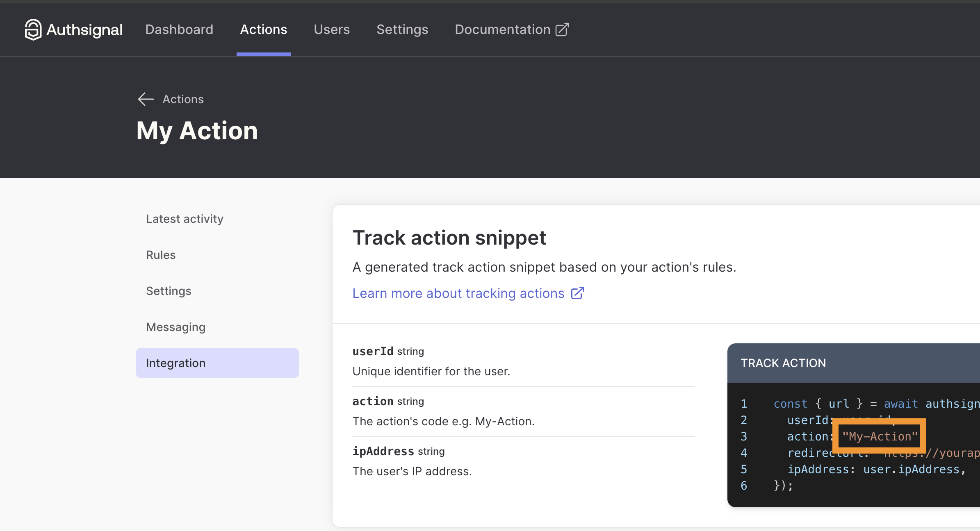Click code line 1 starting with const
Screen dimensions: 980x531
pos(877,404)
